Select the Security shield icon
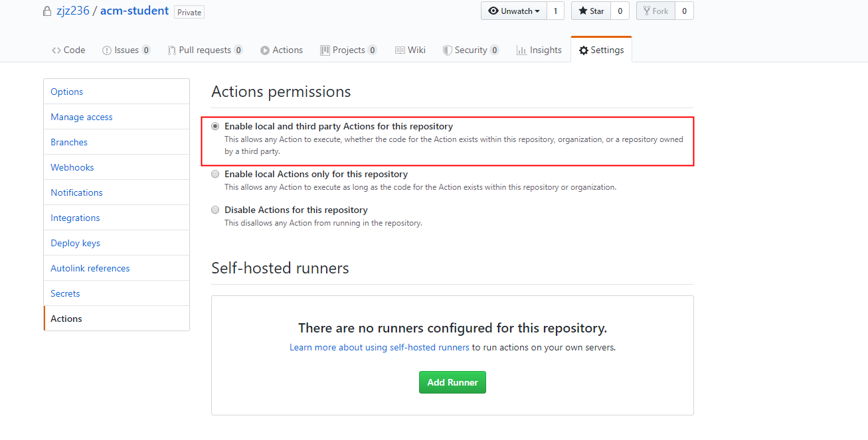Viewport: 868px width, 440px height. [x=447, y=50]
